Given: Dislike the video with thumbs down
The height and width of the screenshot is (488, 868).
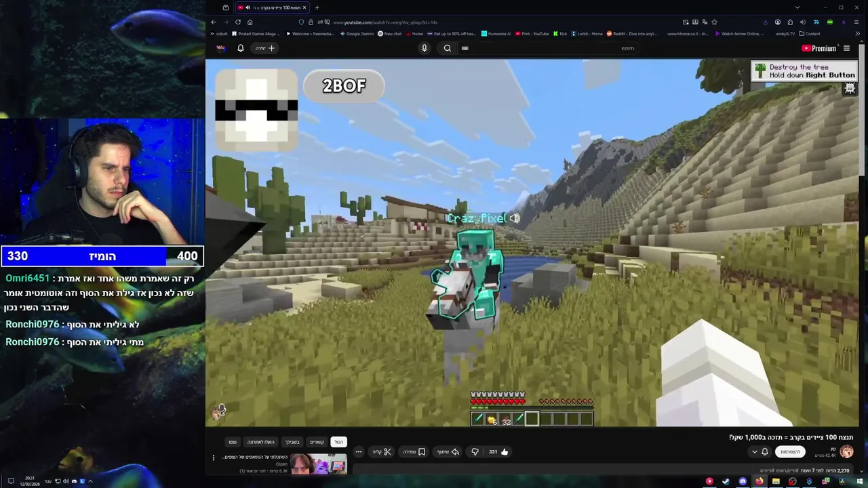Looking at the screenshot, I should 475,451.
